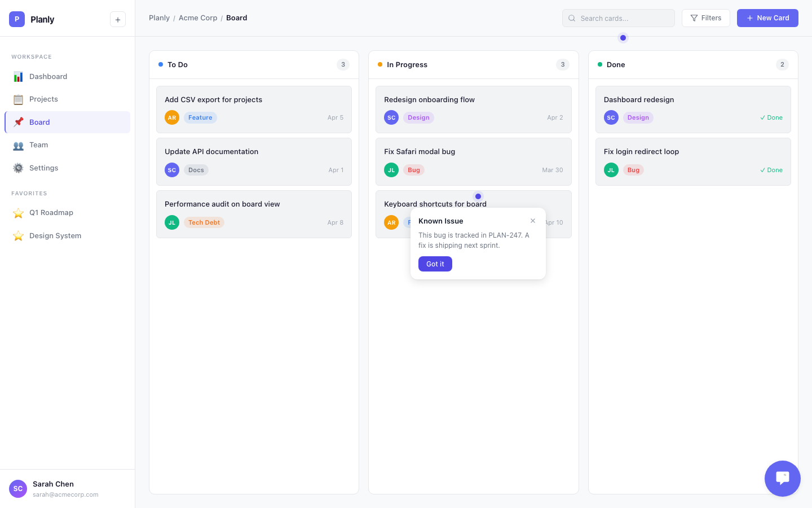Click AR avatar on CSV export card
The width and height of the screenshot is (812, 508).
172,117
